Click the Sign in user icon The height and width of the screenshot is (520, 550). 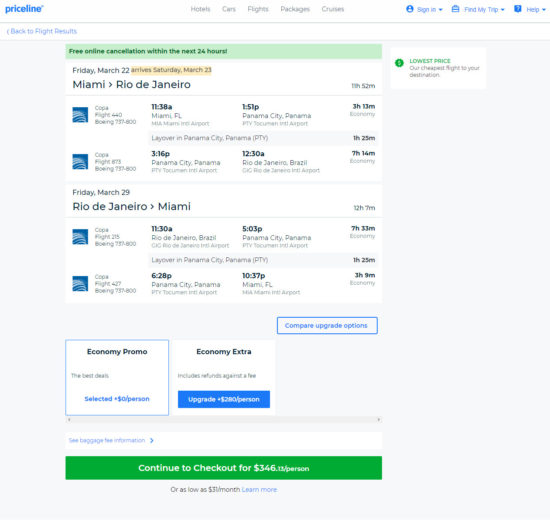click(x=409, y=9)
